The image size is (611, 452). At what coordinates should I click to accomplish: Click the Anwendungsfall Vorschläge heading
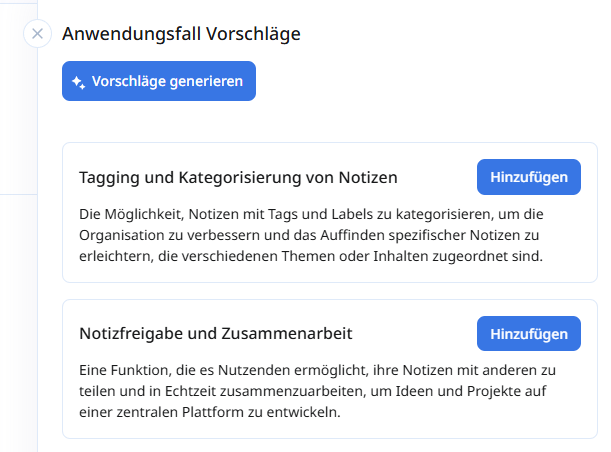pyautogui.click(x=181, y=34)
